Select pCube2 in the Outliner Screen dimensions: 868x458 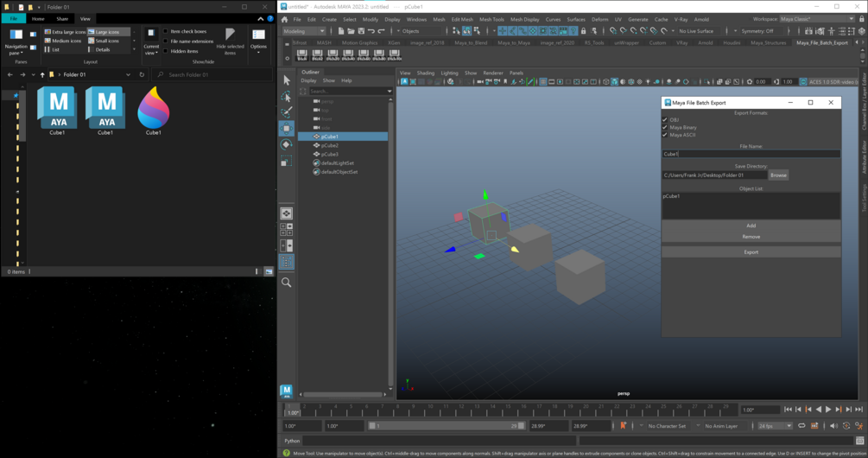329,145
